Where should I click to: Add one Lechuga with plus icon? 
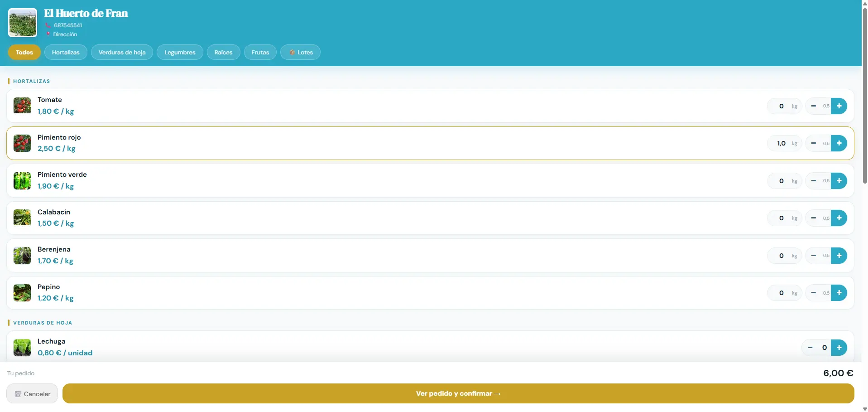(839, 348)
